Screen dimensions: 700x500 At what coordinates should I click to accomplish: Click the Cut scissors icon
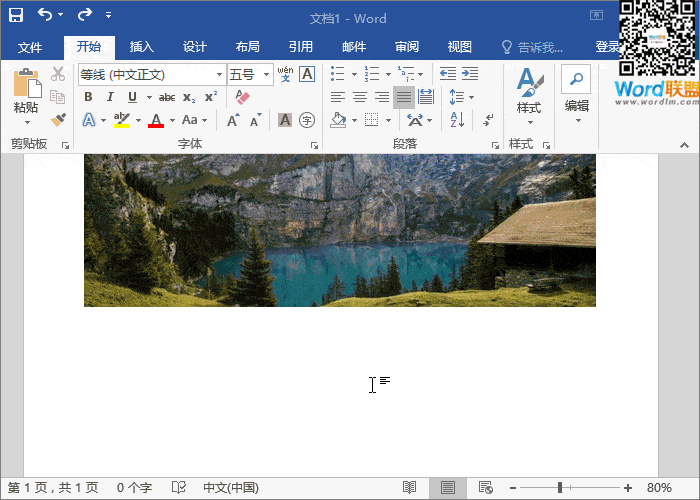pyautogui.click(x=58, y=74)
